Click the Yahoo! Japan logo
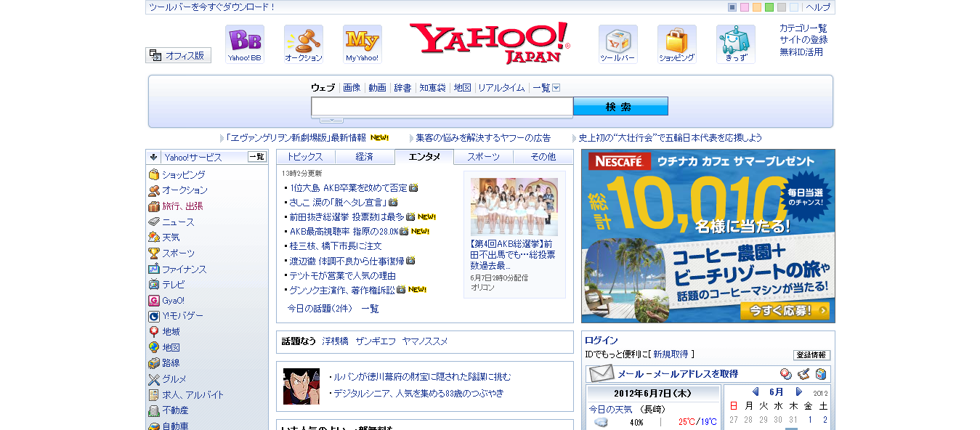This screenshot has height=430, width=980. pyautogui.click(x=490, y=44)
